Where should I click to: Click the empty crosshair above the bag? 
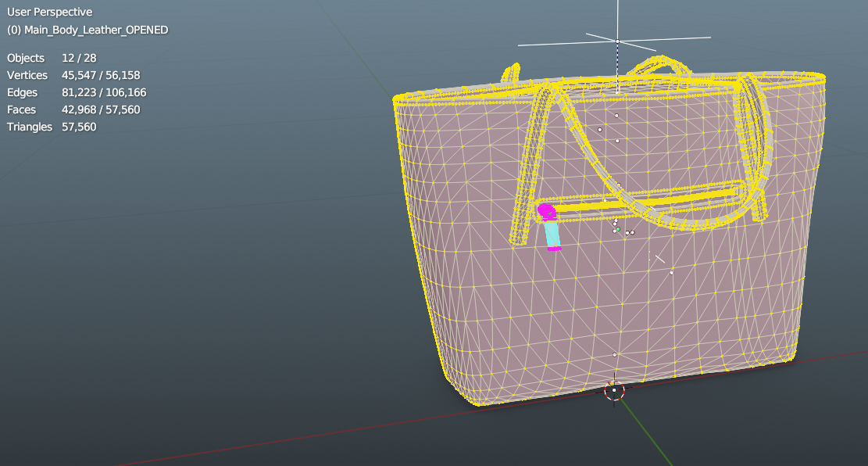tap(617, 41)
